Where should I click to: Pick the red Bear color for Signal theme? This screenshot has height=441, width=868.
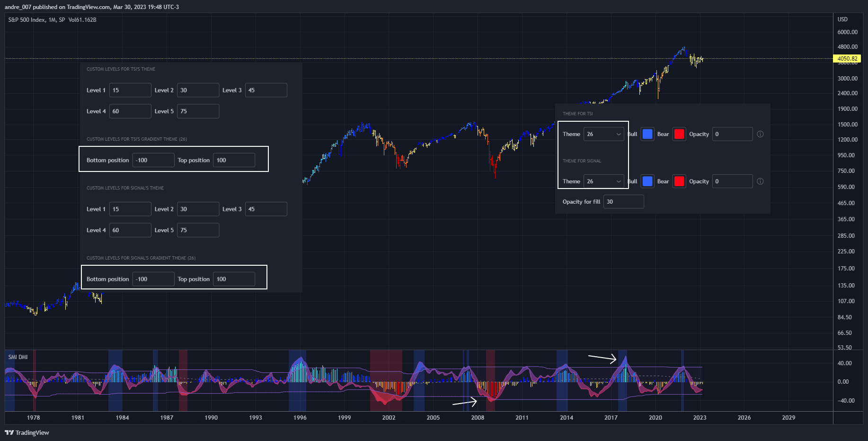point(679,181)
